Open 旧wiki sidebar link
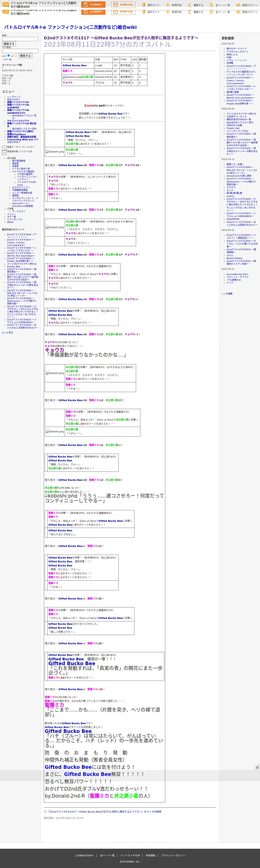 tap(10, 222)
